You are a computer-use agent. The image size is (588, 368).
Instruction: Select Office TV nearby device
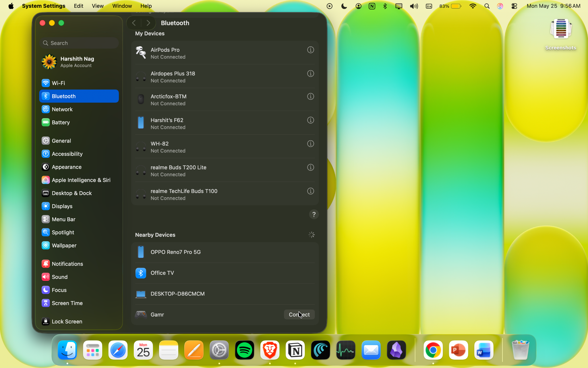coord(225,273)
